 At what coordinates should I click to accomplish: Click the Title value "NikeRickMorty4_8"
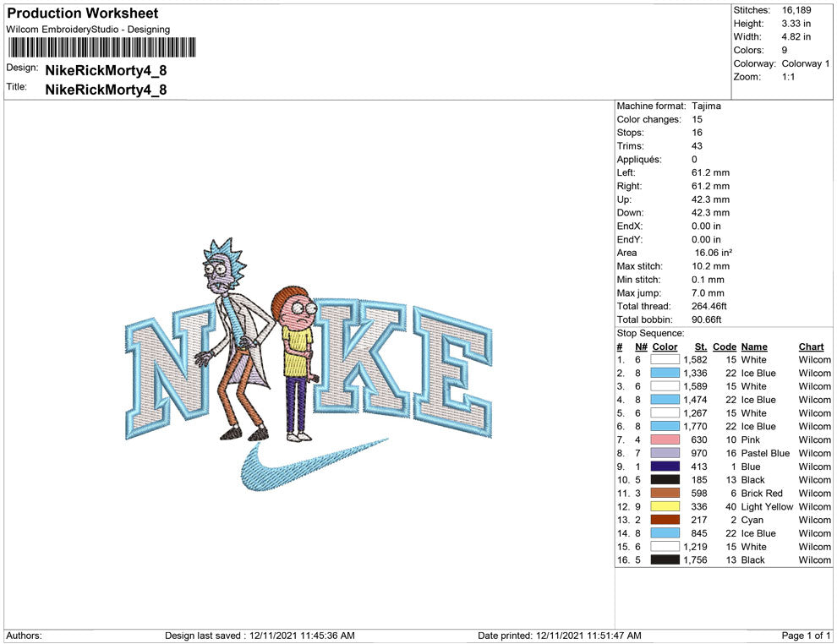pos(106,89)
